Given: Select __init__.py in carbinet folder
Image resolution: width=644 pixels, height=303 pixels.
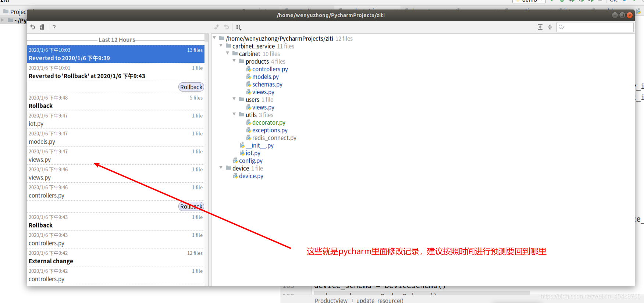Looking at the screenshot, I should 260,146.
